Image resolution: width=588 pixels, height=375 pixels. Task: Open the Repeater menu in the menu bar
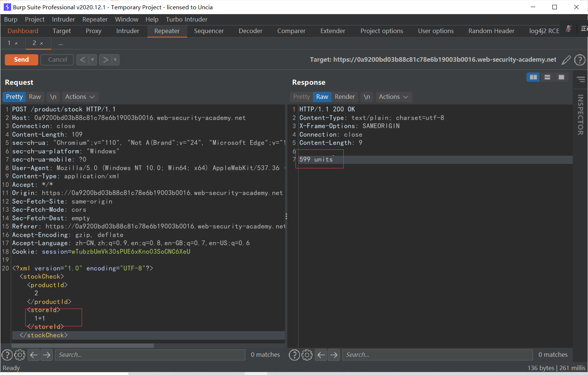pos(95,19)
